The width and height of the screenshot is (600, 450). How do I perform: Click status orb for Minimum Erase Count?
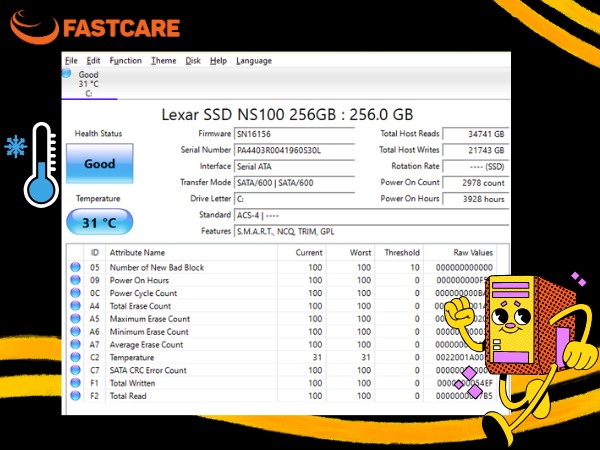(75, 331)
